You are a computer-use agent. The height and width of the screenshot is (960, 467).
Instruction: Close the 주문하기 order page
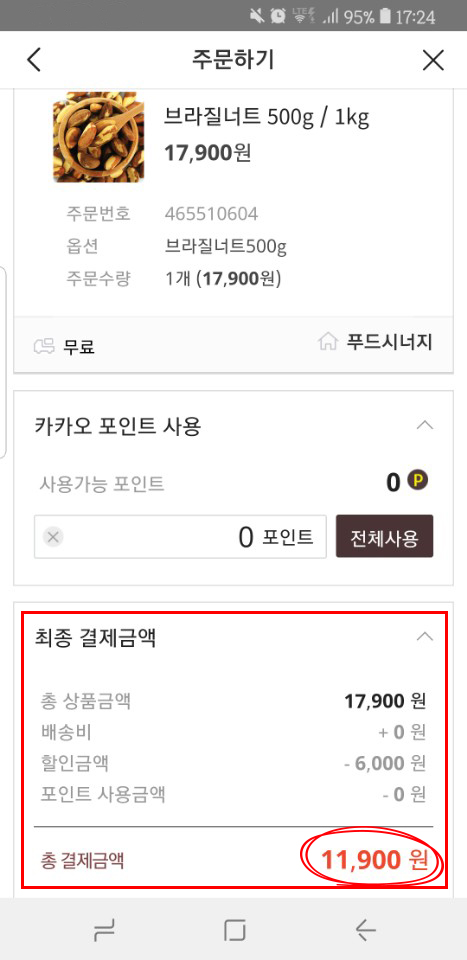coord(433,60)
